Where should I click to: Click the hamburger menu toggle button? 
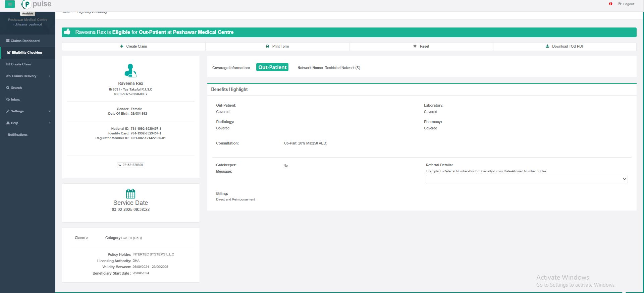click(x=10, y=4)
